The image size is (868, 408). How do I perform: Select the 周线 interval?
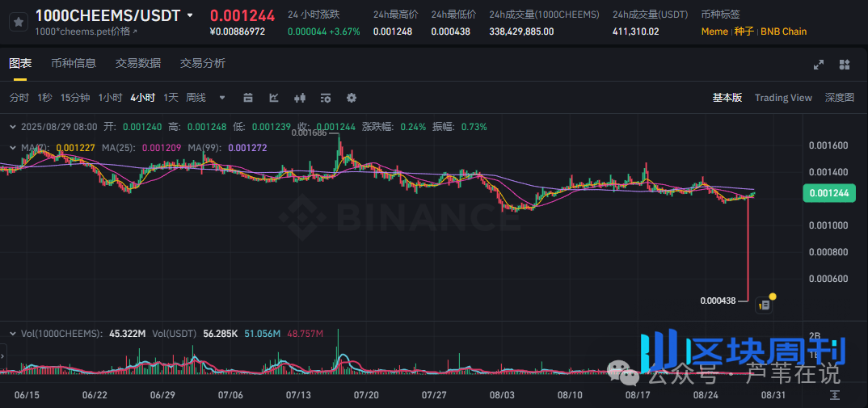point(196,98)
